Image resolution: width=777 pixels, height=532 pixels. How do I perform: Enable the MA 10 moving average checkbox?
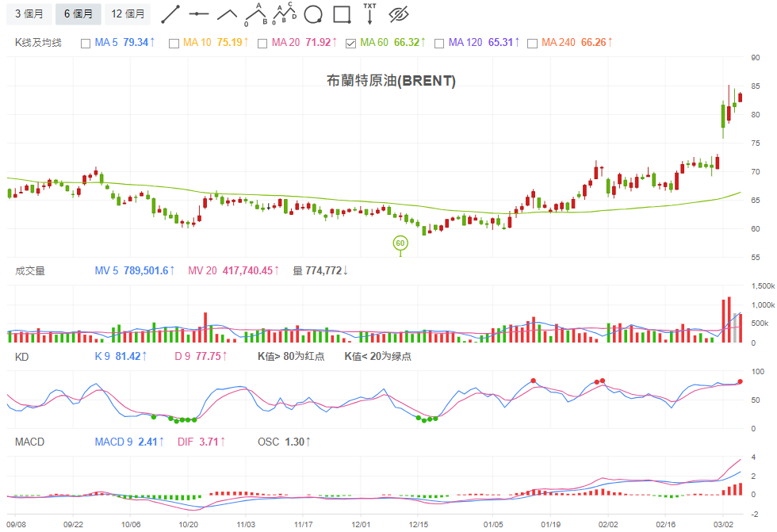(174, 43)
